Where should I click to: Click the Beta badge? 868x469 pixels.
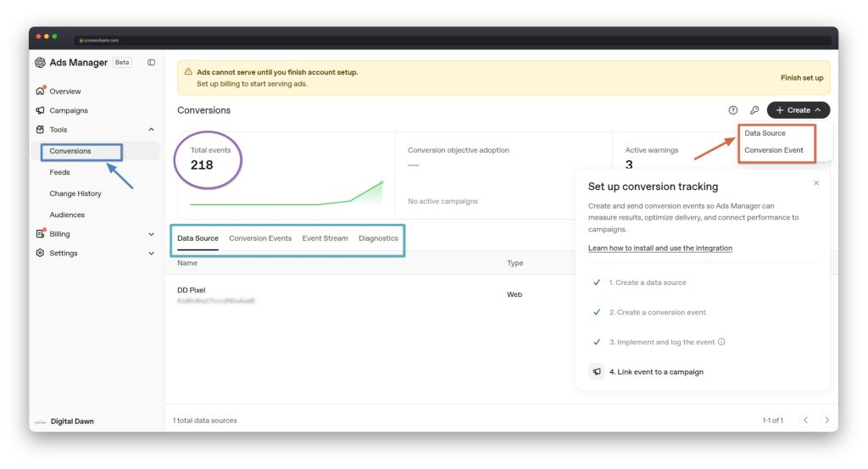pyautogui.click(x=122, y=62)
